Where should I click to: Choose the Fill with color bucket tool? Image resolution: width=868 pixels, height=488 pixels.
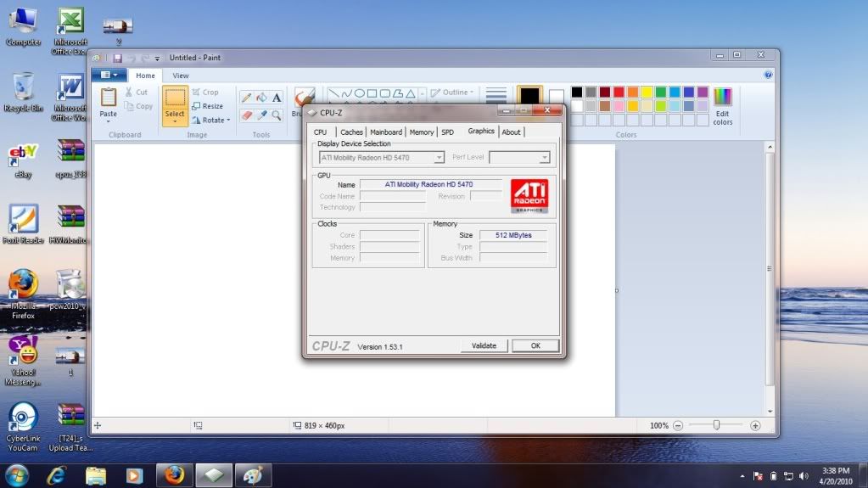[x=261, y=98]
